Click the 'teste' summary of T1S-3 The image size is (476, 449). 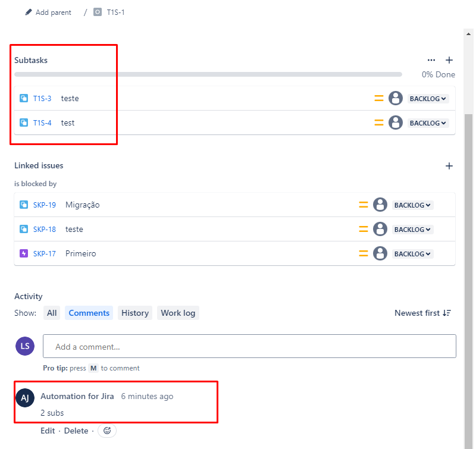(x=70, y=98)
